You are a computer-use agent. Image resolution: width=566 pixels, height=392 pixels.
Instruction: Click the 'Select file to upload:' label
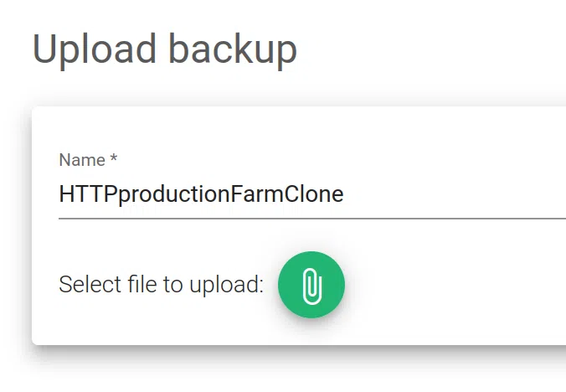point(161,285)
